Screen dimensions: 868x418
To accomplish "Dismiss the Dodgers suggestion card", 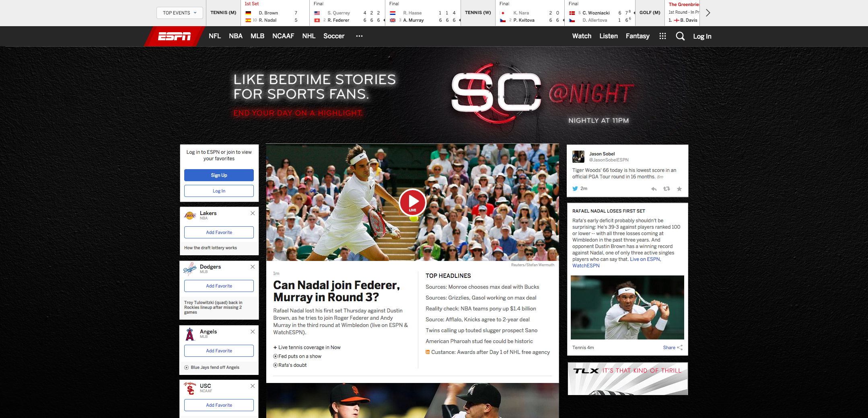I will point(253,267).
